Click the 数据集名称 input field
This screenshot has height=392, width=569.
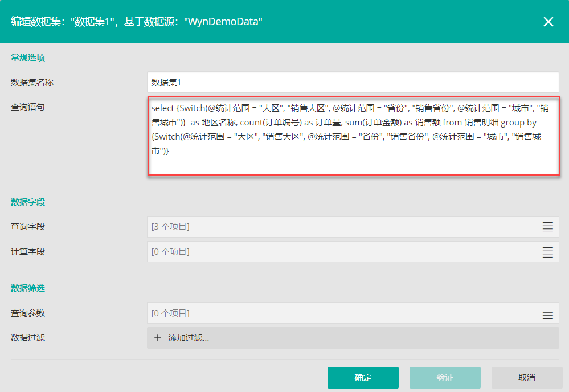coord(353,83)
